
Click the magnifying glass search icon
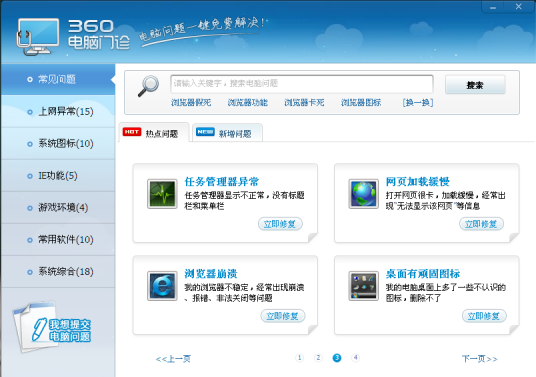pos(148,86)
